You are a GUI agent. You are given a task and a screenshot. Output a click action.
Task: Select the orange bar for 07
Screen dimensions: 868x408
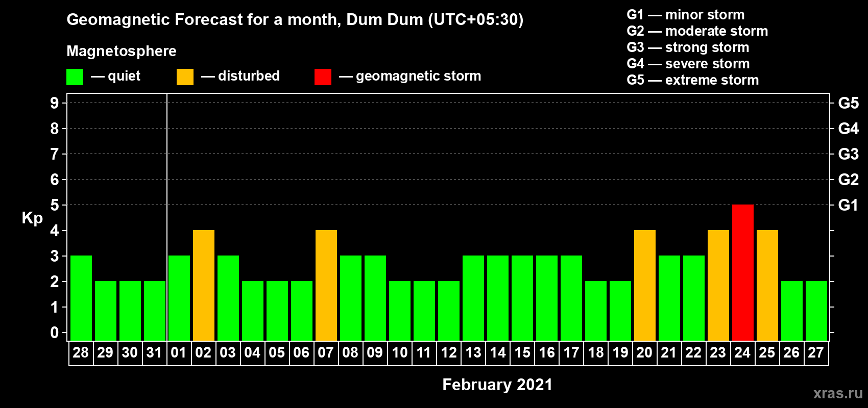click(x=326, y=285)
